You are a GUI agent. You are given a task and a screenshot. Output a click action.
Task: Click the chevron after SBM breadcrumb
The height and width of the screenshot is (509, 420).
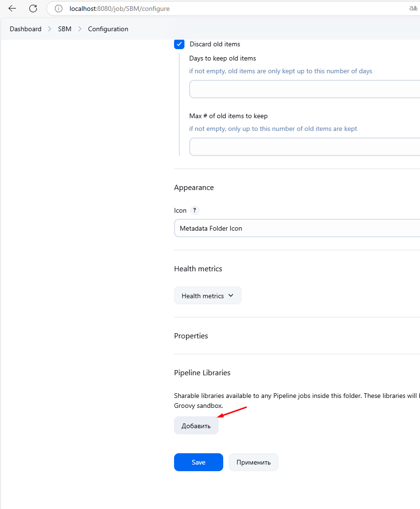click(x=79, y=29)
